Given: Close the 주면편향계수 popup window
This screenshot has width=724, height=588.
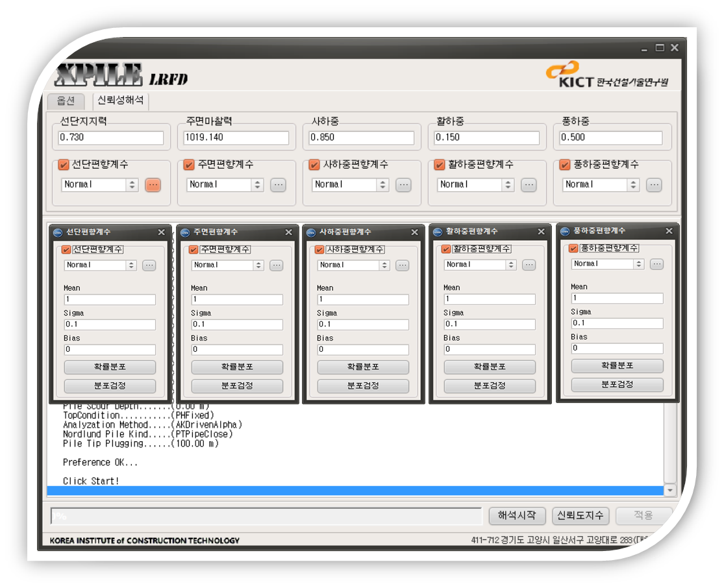Looking at the screenshot, I should pyautogui.click(x=288, y=232).
